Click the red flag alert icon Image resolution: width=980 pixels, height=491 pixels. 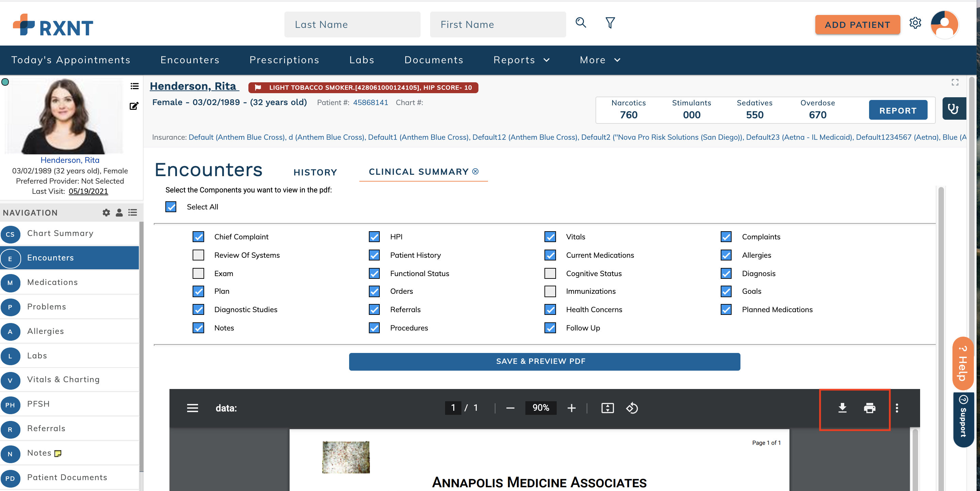(x=258, y=87)
